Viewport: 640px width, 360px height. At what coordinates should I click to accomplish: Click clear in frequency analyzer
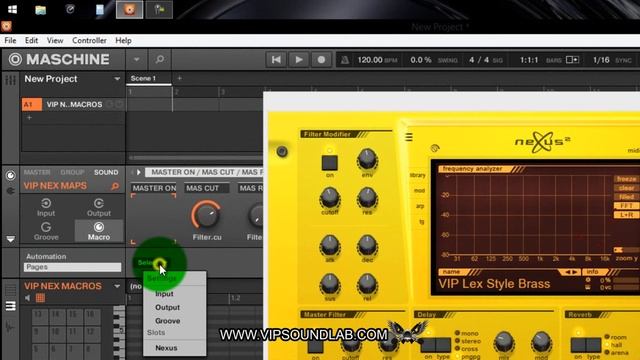click(x=626, y=188)
